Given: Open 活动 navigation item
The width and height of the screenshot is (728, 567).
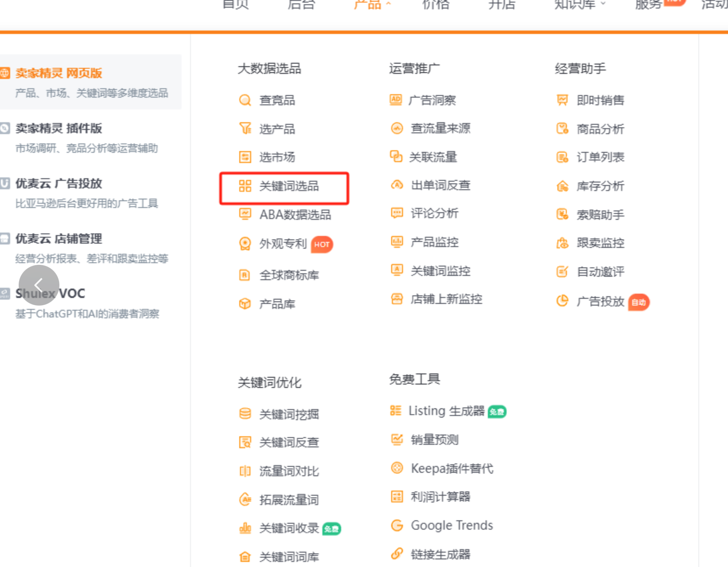Looking at the screenshot, I should (x=714, y=4).
